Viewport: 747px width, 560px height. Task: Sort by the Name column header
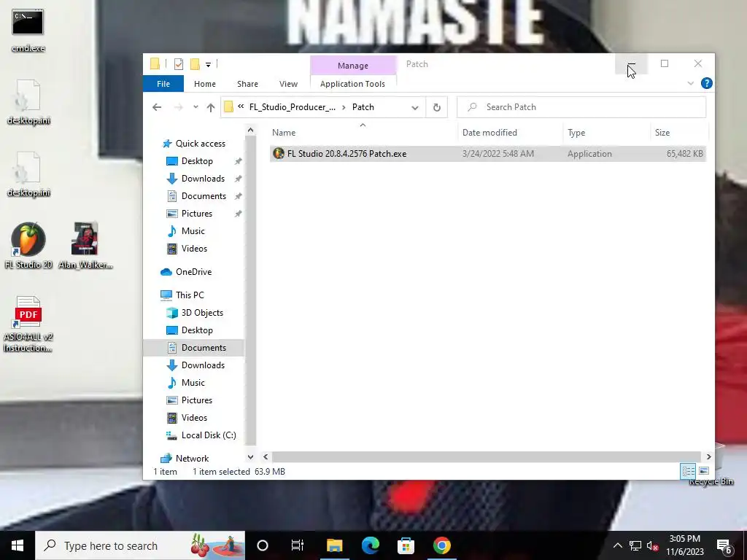pyautogui.click(x=362, y=133)
